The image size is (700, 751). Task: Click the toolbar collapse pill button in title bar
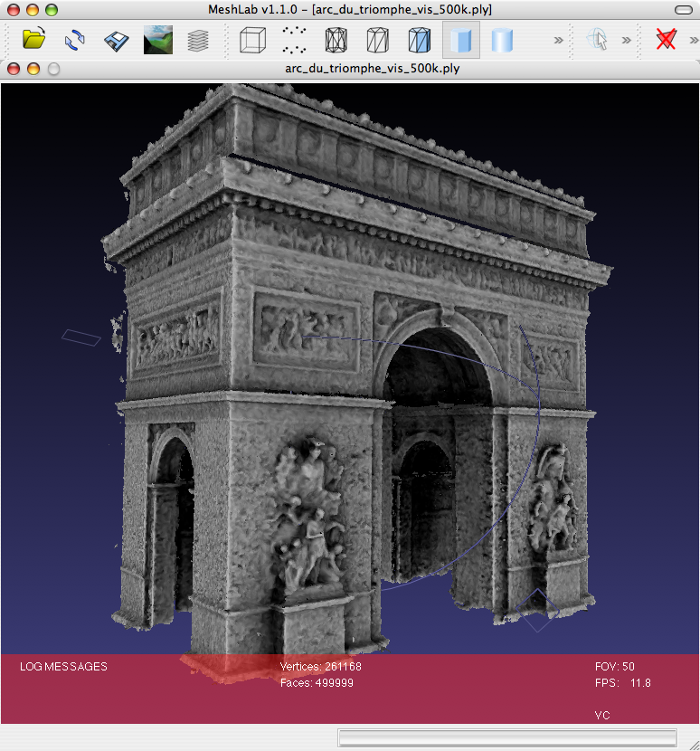[x=685, y=9]
